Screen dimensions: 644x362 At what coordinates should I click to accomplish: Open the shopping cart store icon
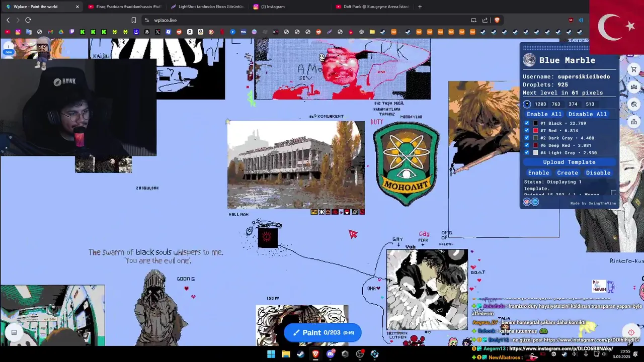click(x=634, y=70)
